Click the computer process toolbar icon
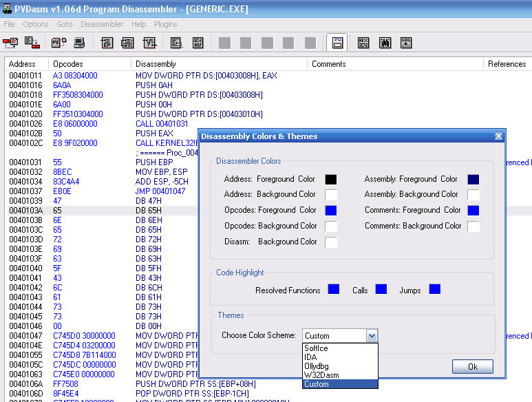 (80, 43)
